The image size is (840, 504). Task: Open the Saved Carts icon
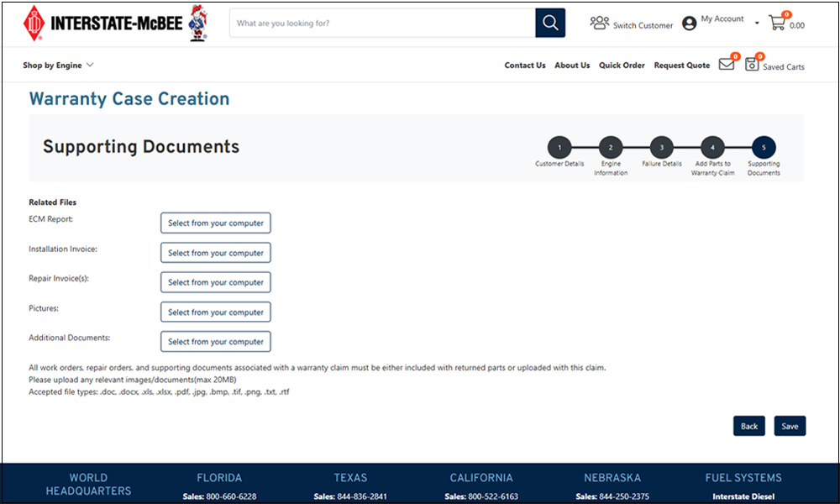point(752,65)
